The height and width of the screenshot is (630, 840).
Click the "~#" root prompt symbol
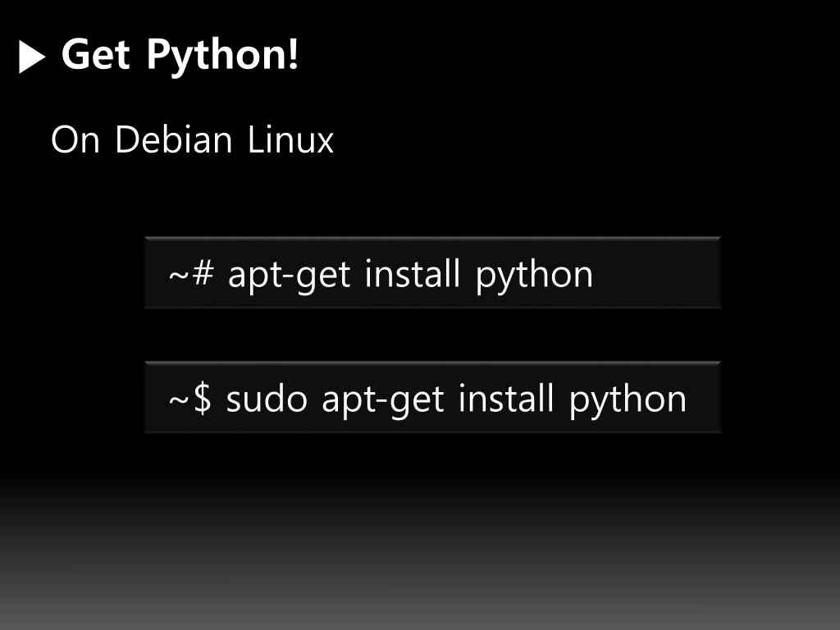[x=191, y=272]
